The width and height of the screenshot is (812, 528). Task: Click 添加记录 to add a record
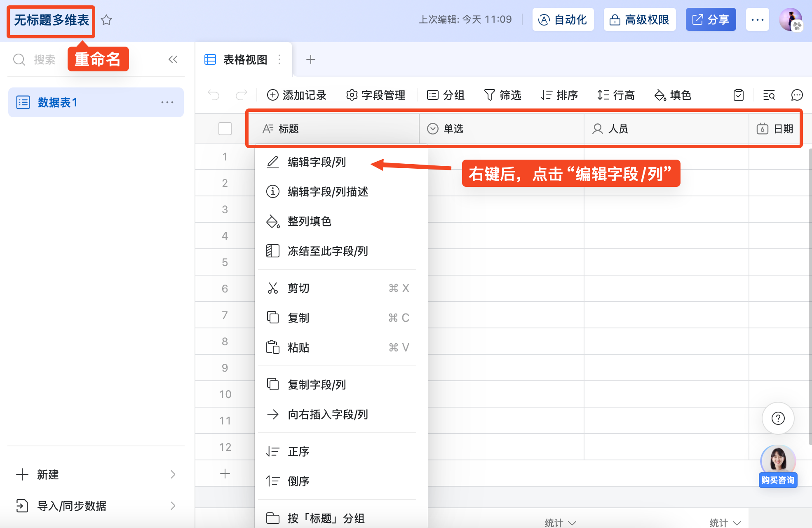[296, 95]
